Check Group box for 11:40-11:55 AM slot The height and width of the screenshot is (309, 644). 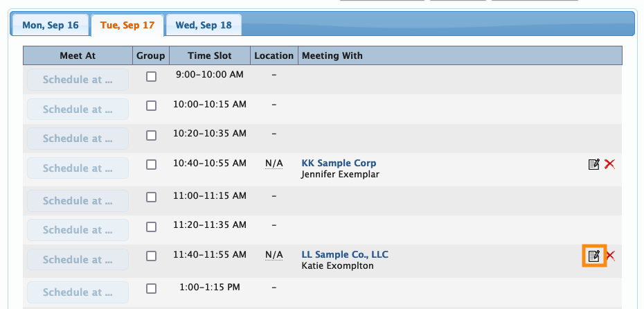[151, 256]
